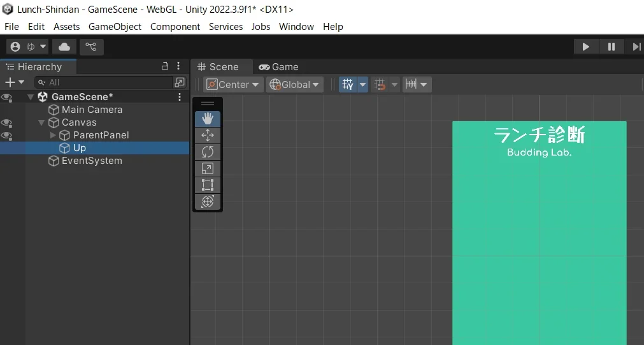The image size is (644, 345).
Task: Toggle GameScene visibility eye icon
Action: [6, 98]
